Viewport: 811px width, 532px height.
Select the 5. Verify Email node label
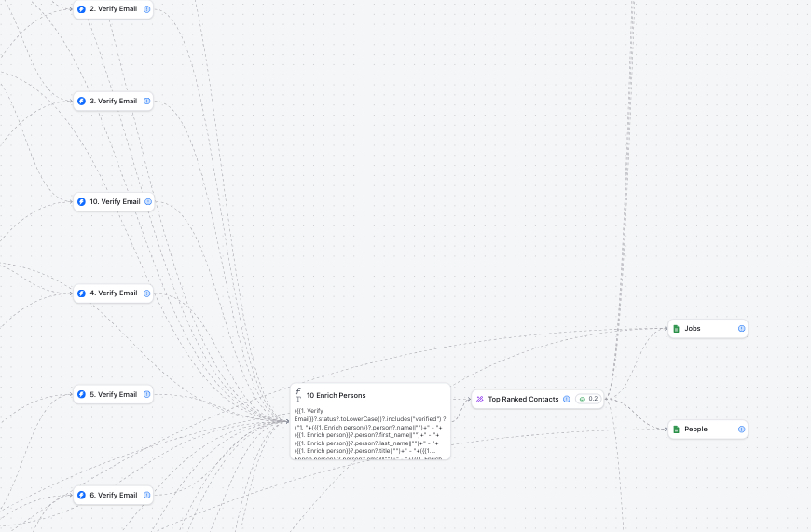coord(114,394)
